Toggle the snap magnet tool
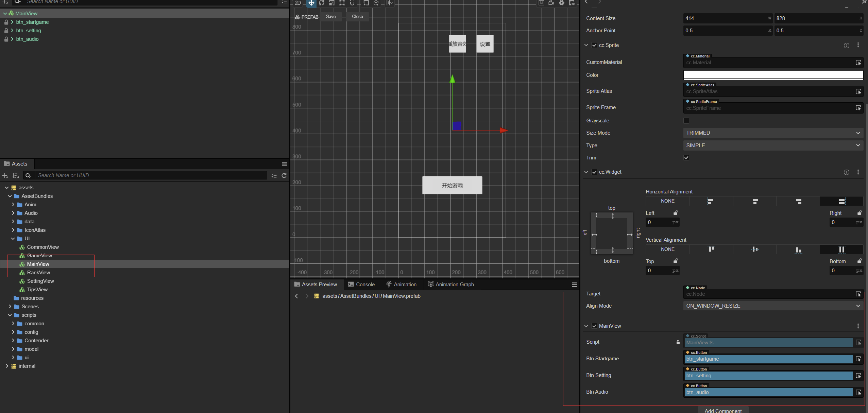The image size is (868, 413). (x=352, y=3)
